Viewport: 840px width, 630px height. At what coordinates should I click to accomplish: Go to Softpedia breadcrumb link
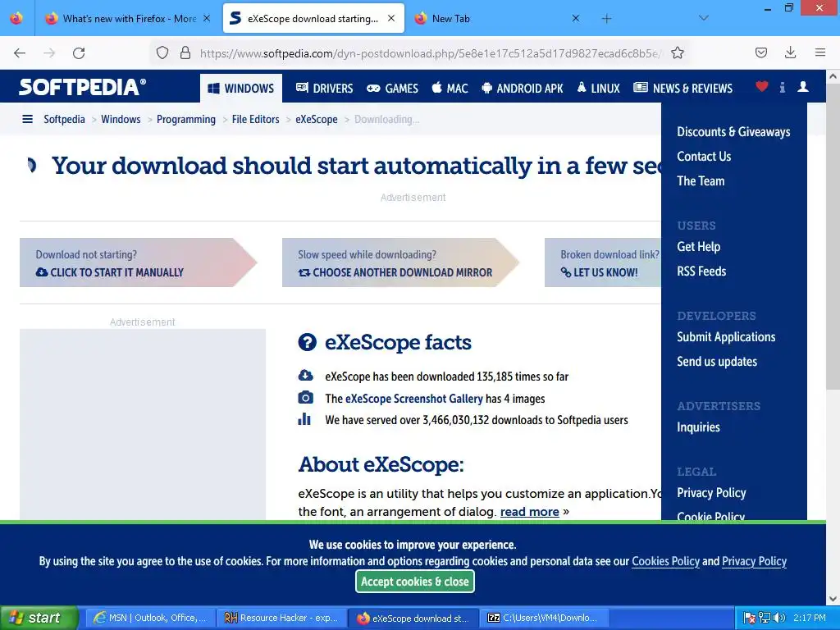pos(64,119)
